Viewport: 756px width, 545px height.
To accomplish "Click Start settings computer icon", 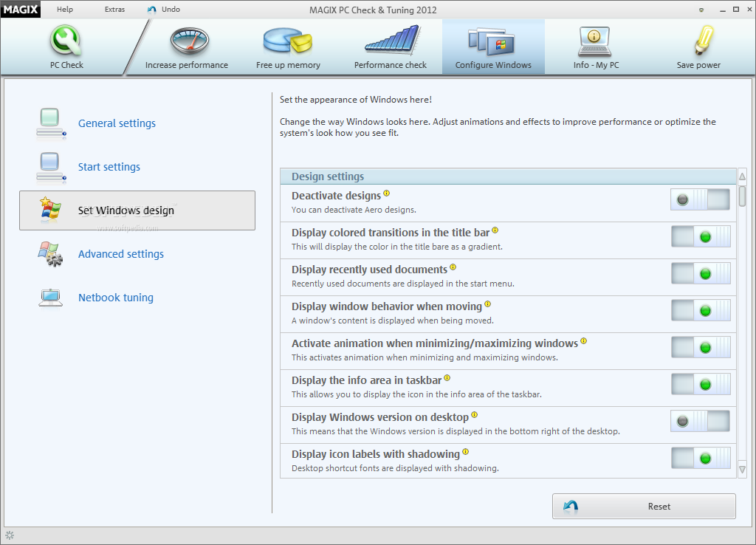I will pos(51,168).
